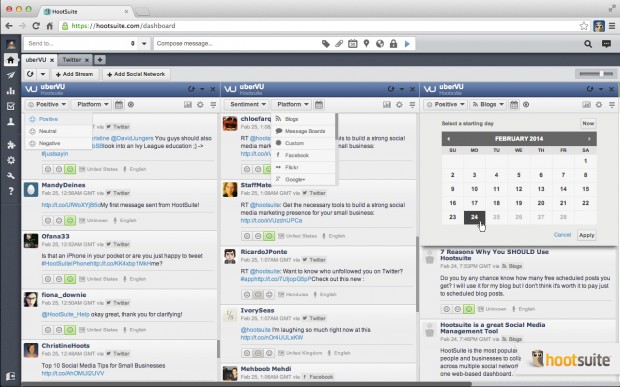Click the attachment paperclip icon
The height and width of the screenshot is (387, 620).
click(339, 43)
